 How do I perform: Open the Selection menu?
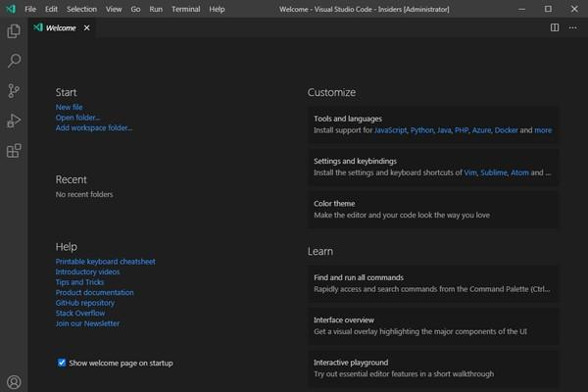pyautogui.click(x=81, y=9)
